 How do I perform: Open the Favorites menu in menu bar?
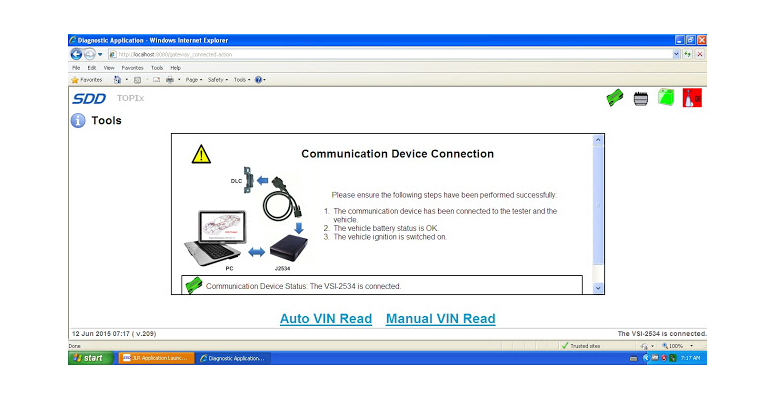click(x=132, y=68)
